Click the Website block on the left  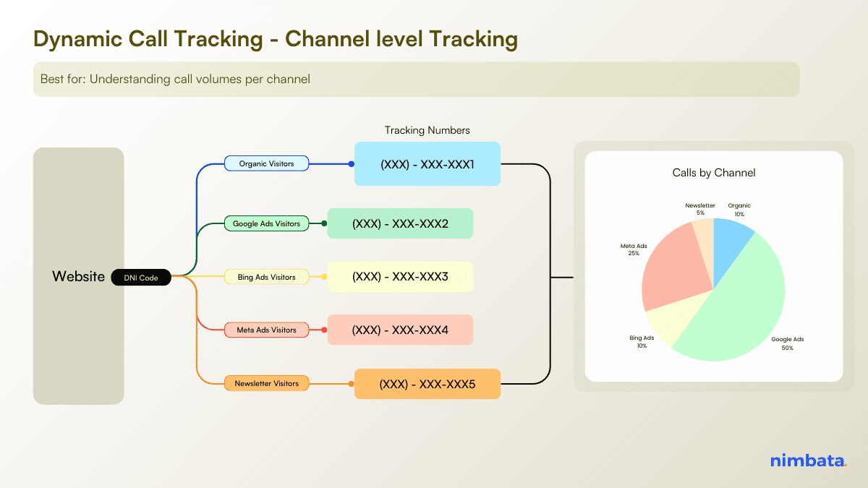point(78,276)
